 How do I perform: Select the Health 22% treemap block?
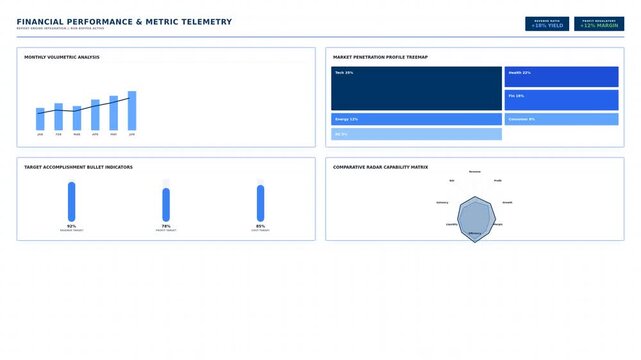561,77
